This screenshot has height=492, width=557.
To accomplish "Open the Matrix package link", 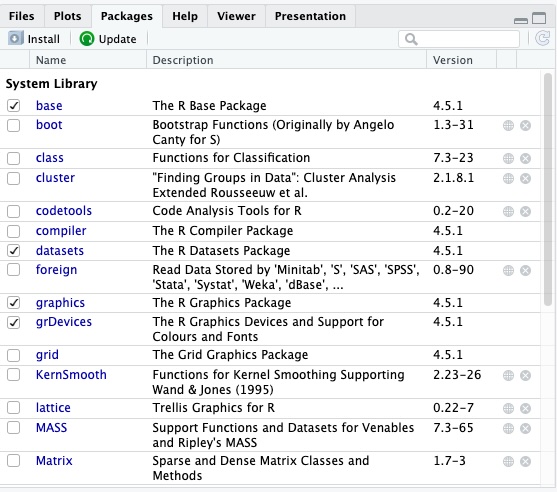I will [x=54, y=461].
